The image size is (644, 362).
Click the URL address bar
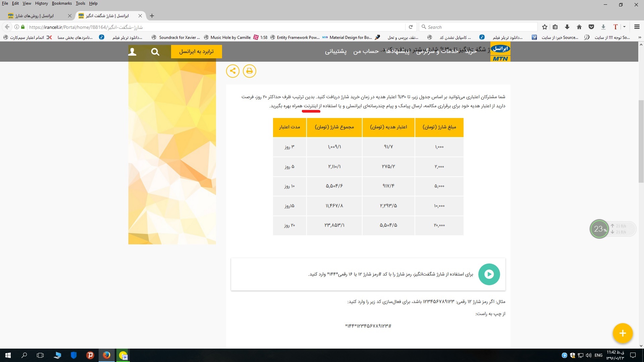[215, 27]
